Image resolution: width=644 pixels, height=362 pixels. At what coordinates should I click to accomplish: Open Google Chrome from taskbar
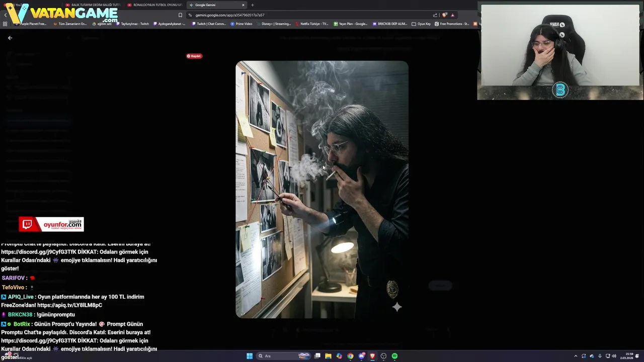pyautogui.click(x=350, y=356)
